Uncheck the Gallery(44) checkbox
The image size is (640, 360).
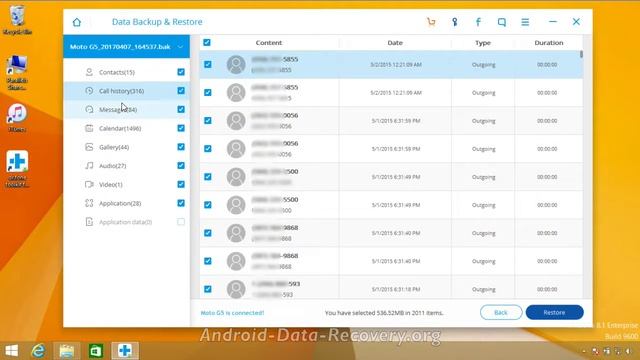[x=181, y=147]
